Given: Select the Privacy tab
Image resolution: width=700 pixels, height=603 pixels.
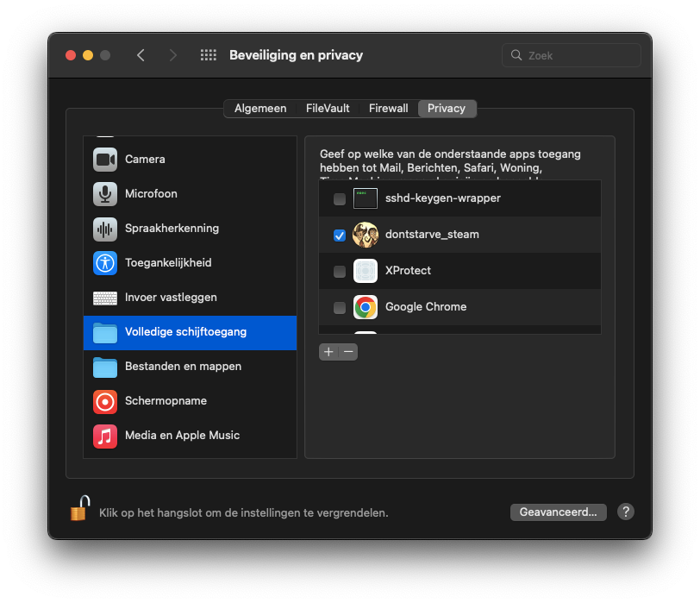Looking at the screenshot, I should tap(447, 109).
